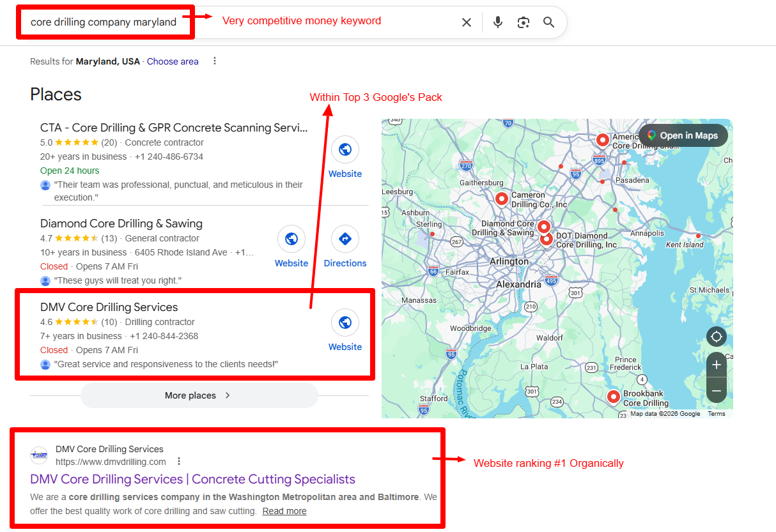This screenshot has height=532, width=776.
Task: Click the Places heading
Action: click(56, 95)
